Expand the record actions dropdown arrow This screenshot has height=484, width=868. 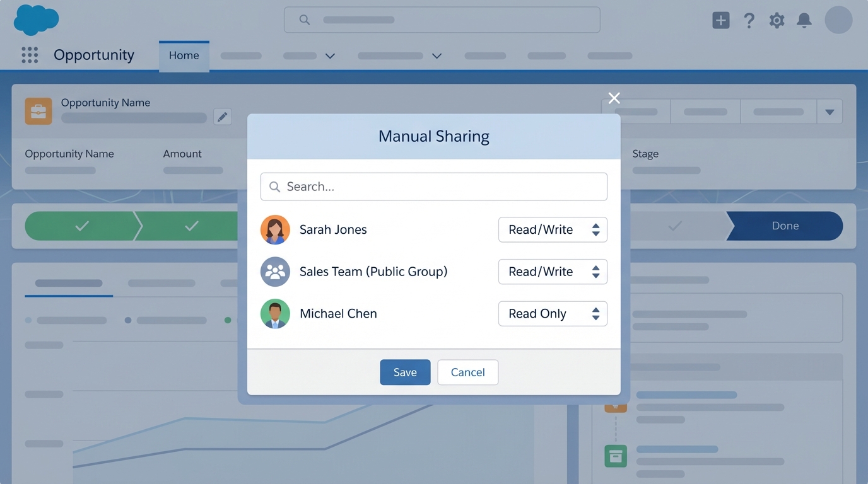[x=830, y=111]
